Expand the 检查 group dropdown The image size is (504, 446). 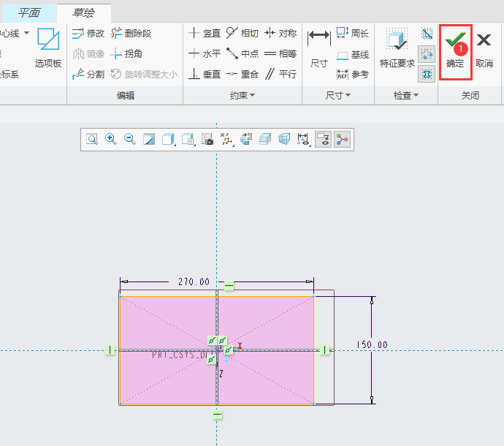(x=406, y=95)
